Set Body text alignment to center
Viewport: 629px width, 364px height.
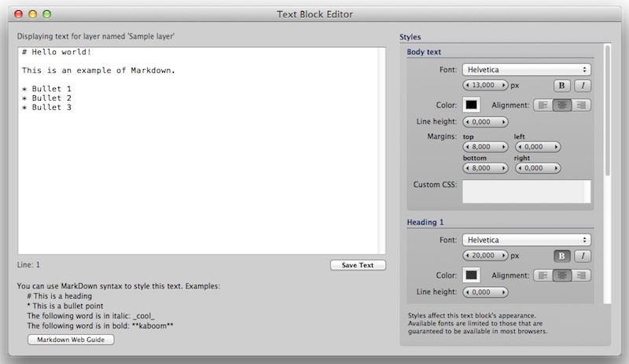pyautogui.click(x=562, y=105)
